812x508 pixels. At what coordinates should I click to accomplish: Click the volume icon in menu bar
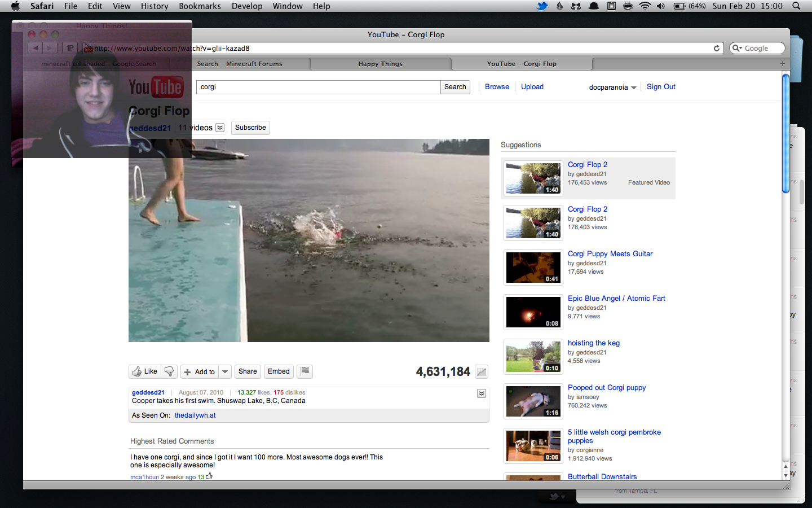tap(661, 6)
